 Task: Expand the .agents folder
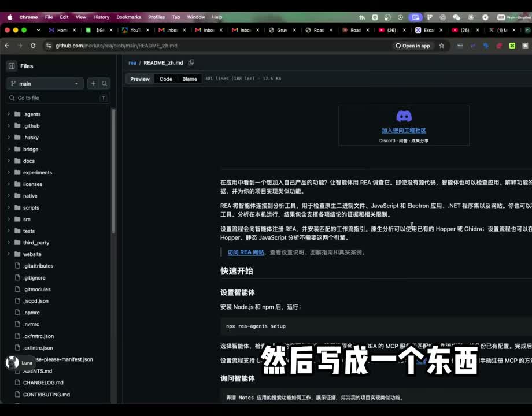coord(9,114)
